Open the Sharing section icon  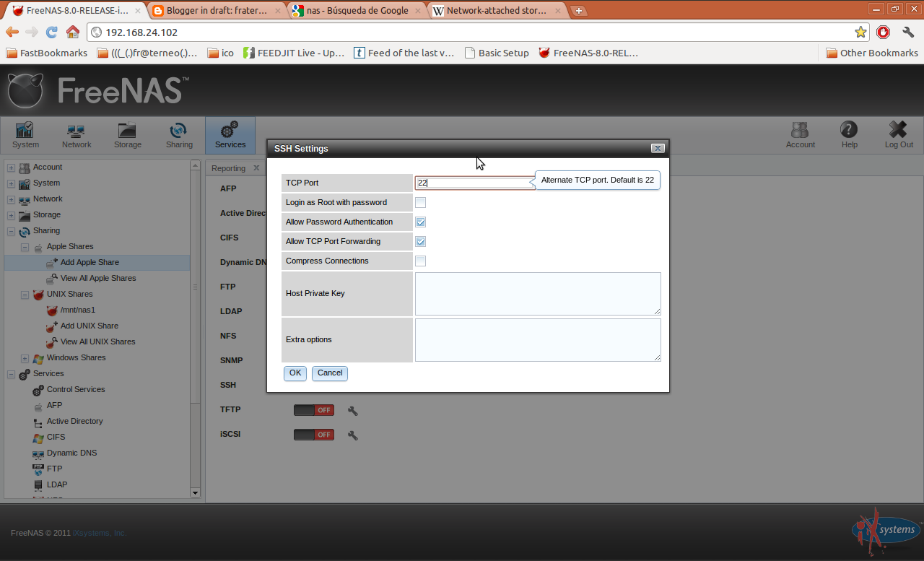pos(178,134)
